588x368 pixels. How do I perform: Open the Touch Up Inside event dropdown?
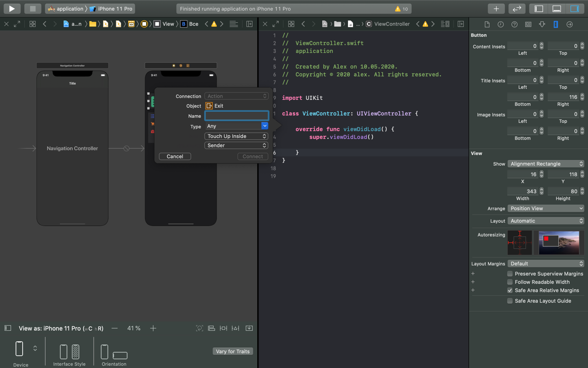point(236,136)
